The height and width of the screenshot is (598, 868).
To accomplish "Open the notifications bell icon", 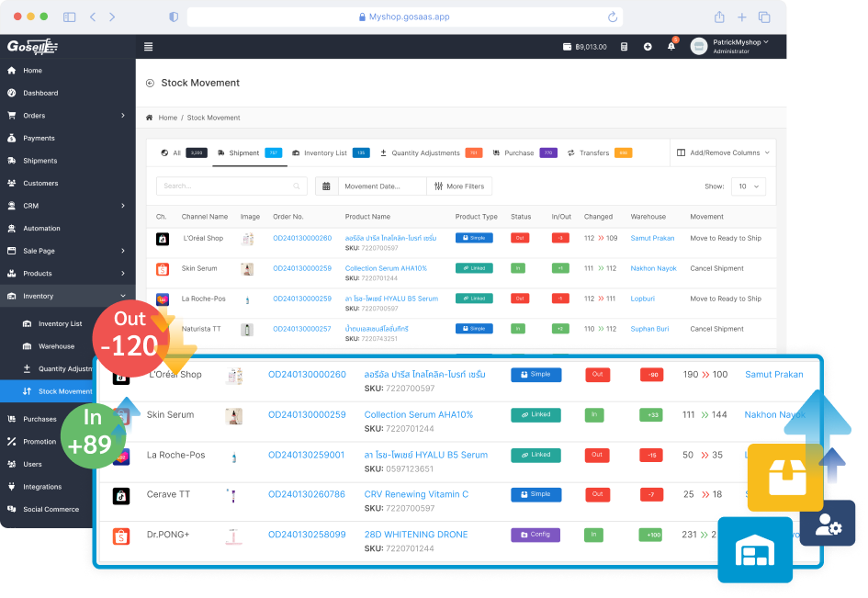I will (x=671, y=47).
